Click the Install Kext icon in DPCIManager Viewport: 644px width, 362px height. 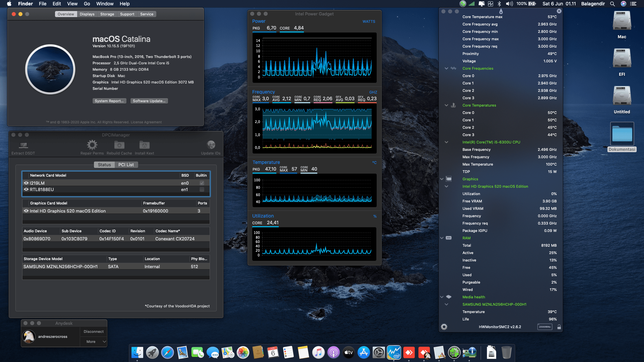click(144, 145)
